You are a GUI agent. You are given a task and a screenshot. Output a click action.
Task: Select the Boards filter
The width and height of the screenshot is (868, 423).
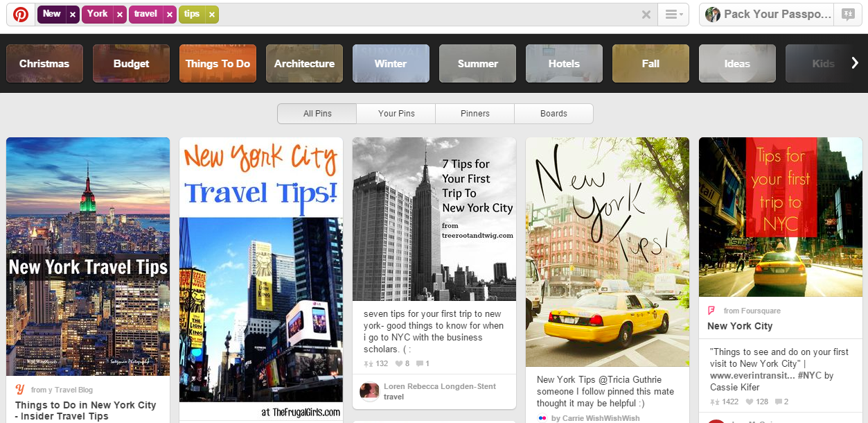[553, 113]
